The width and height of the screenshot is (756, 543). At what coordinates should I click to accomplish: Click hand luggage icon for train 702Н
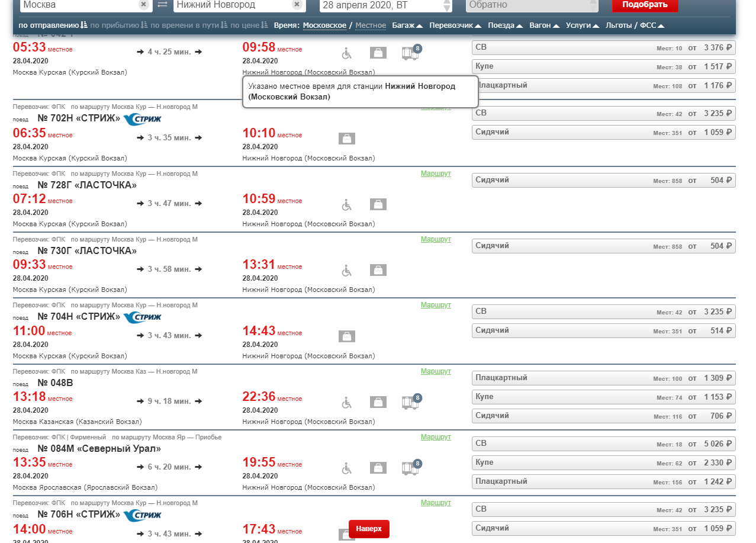tap(347, 139)
